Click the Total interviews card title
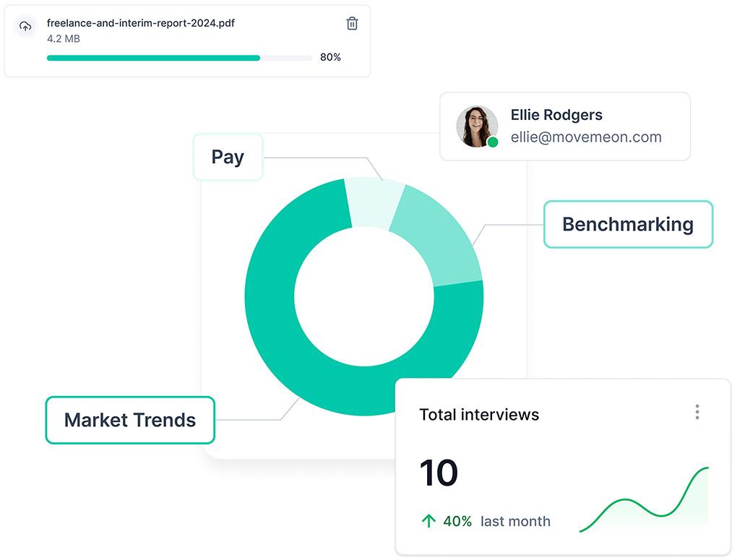The image size is (737, 560). click(479, 414)
